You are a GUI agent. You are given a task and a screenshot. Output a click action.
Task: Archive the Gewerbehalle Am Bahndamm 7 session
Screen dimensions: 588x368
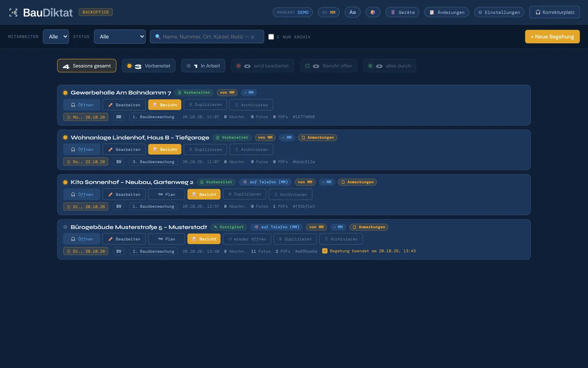coord(251,105)
